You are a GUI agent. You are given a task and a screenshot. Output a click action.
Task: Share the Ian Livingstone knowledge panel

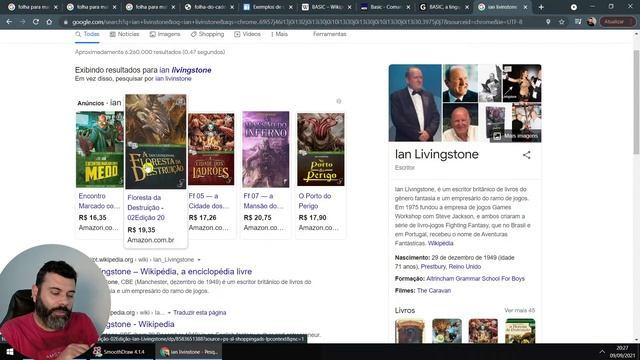[x=527, y=155]
